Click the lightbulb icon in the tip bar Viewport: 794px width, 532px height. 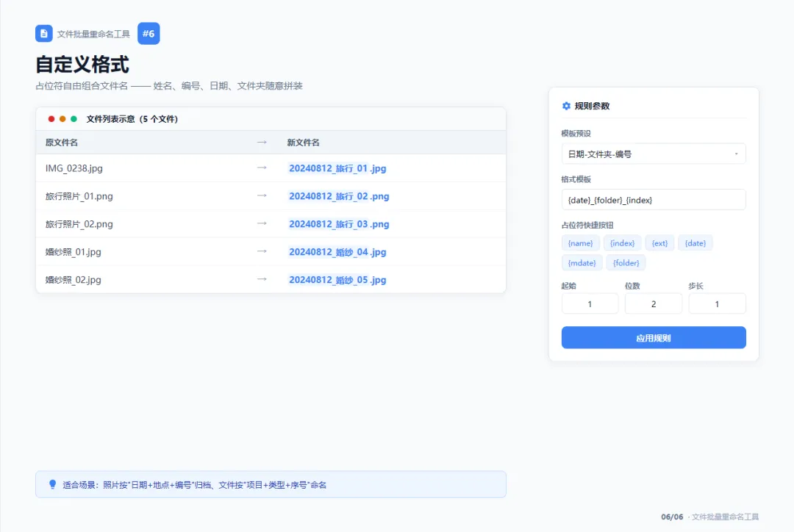(x=52, y=484)
